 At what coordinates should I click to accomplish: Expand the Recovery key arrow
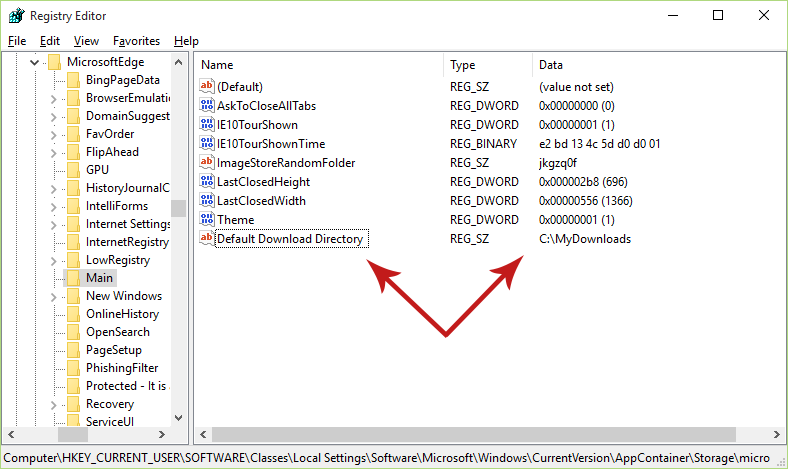click(x=53, y=405)
